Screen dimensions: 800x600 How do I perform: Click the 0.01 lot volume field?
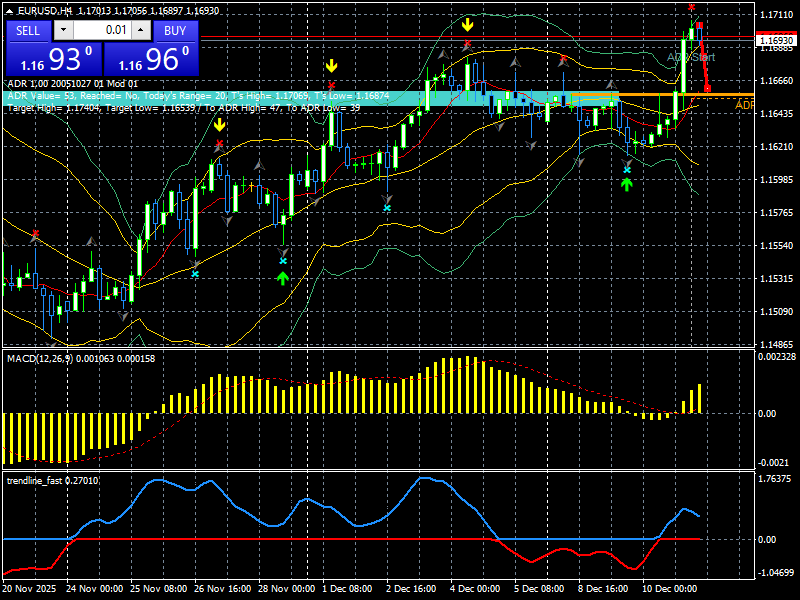(102, 30)
